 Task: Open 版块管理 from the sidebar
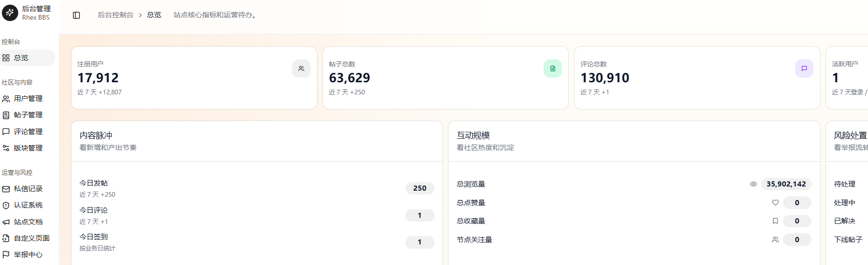coord(28,148)
